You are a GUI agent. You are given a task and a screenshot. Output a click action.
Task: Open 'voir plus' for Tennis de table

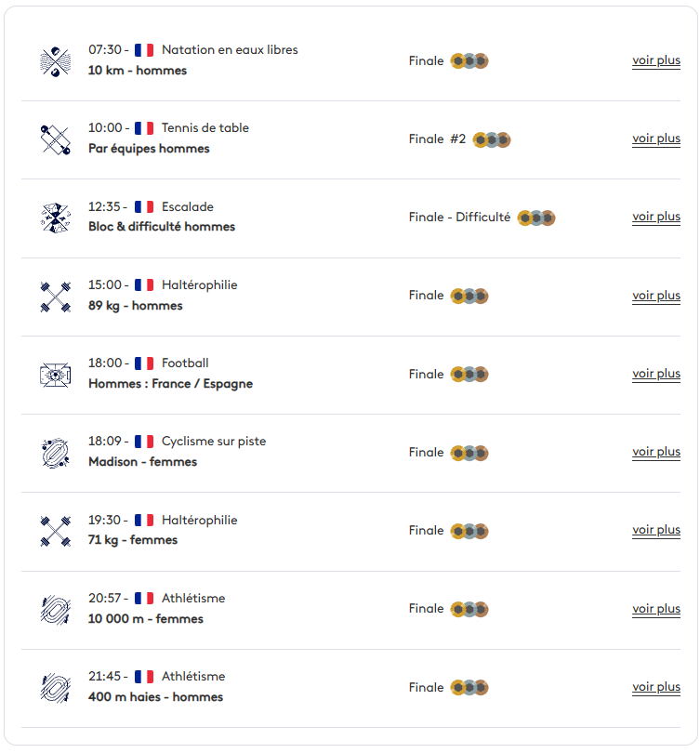(655, 139)
